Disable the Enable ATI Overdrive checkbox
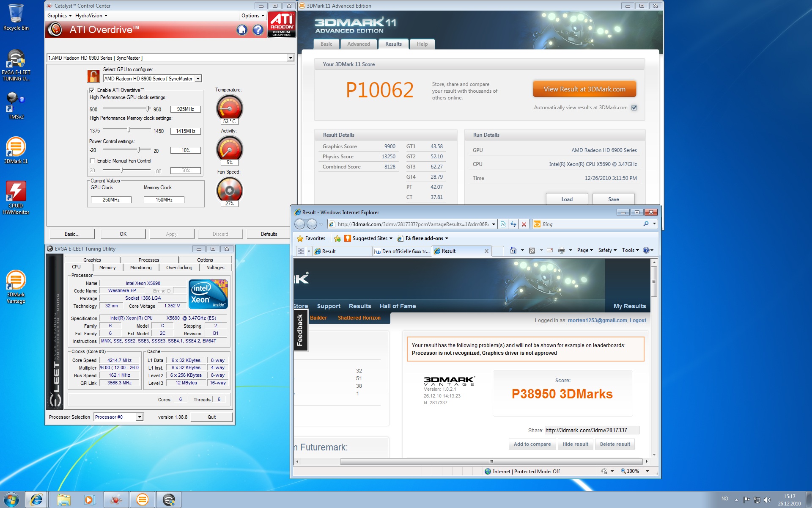Screen dimensions: 812x508 pos(92,90)
